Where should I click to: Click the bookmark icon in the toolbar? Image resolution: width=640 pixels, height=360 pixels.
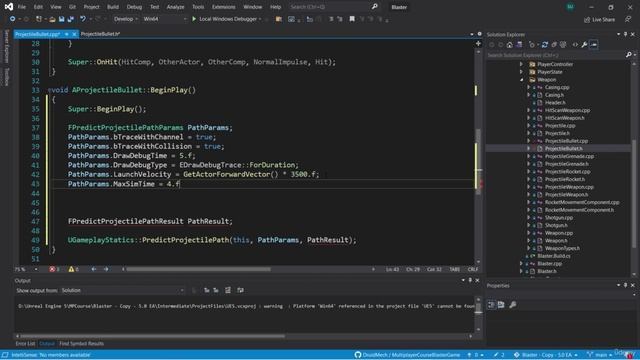(352, 19)
